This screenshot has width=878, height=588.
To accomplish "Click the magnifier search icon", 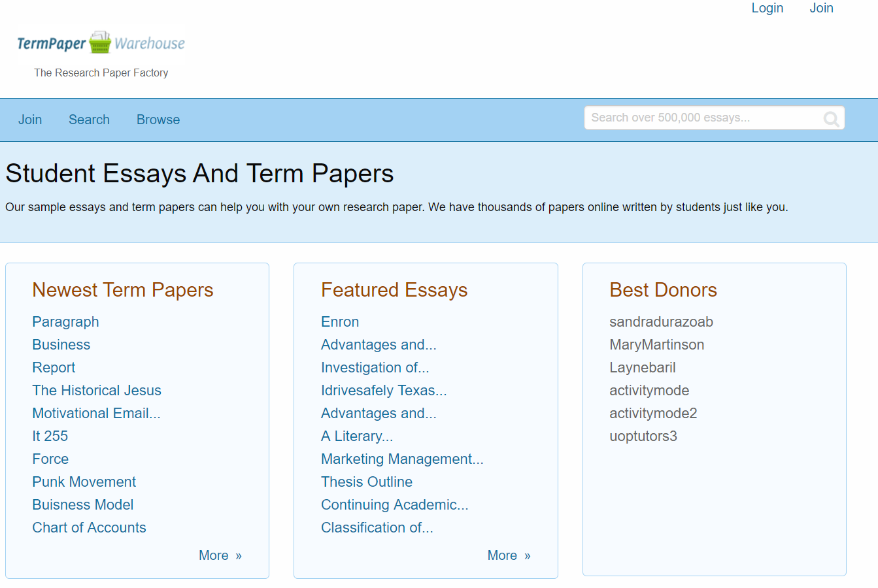I will tap(831, 118).
